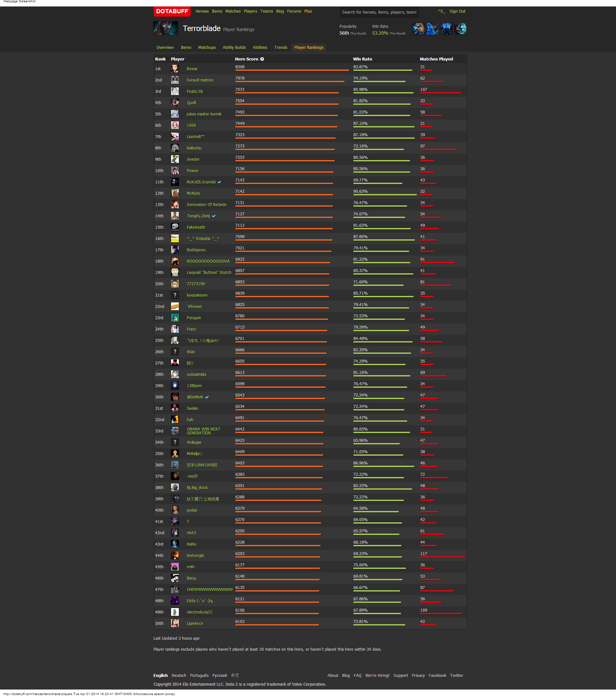This screenshot has height=696, width=616.
Task: Click the verified checkmark beside RoX.KIS.Scandal
Action: (219, 182)
